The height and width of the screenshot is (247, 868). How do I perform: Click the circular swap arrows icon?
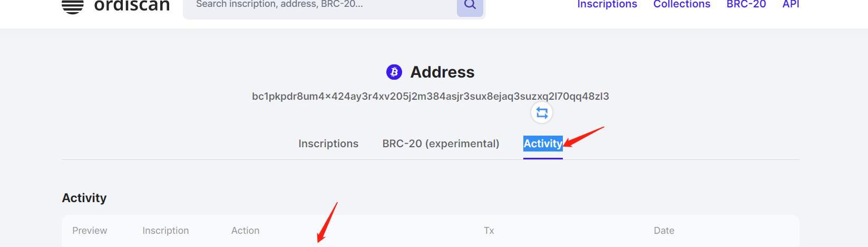click(542, 112)
